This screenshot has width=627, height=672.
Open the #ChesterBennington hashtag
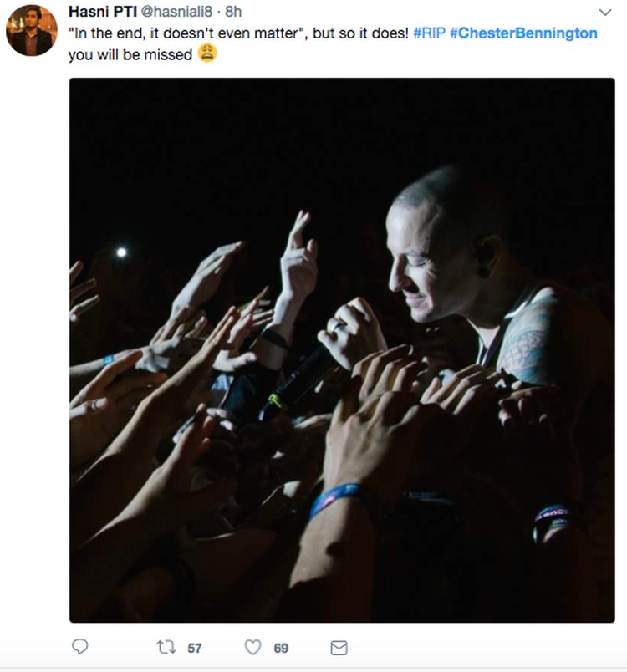coord(523,33)
